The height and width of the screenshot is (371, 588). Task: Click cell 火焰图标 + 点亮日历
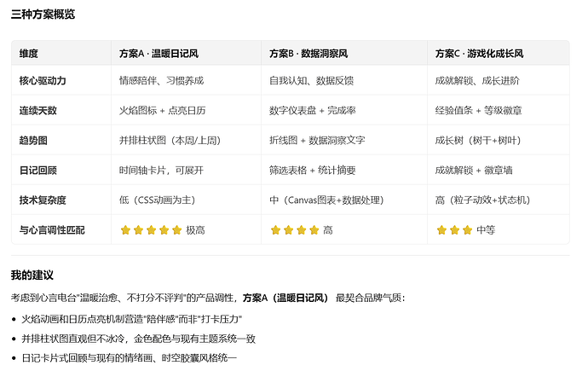click(163, 111)
